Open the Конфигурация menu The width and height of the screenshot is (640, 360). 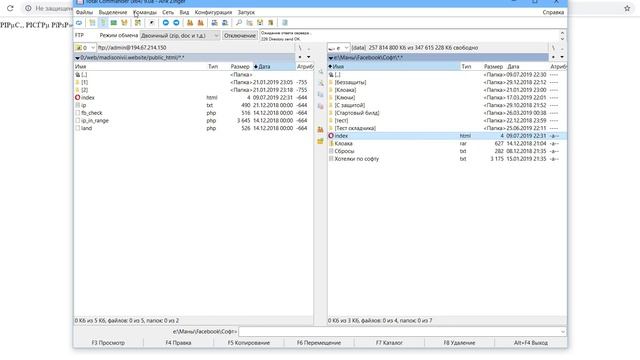click(213, 12)
